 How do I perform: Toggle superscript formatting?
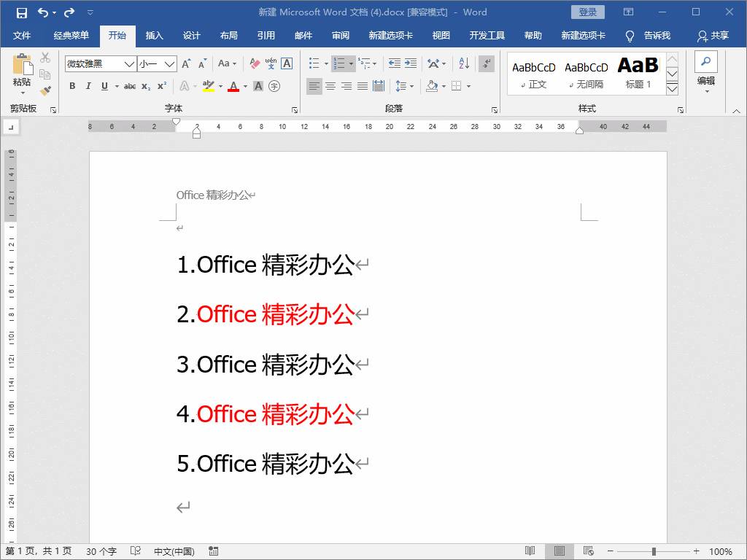click(162, 86)
